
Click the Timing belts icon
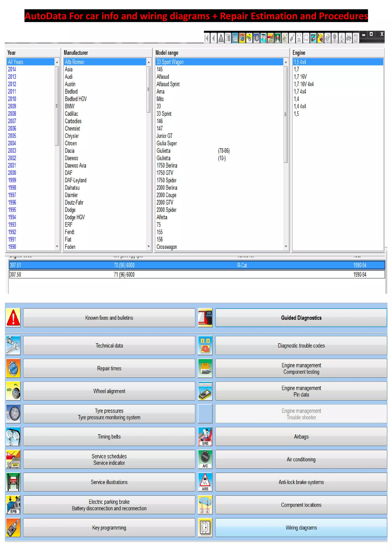pos(13,437)
